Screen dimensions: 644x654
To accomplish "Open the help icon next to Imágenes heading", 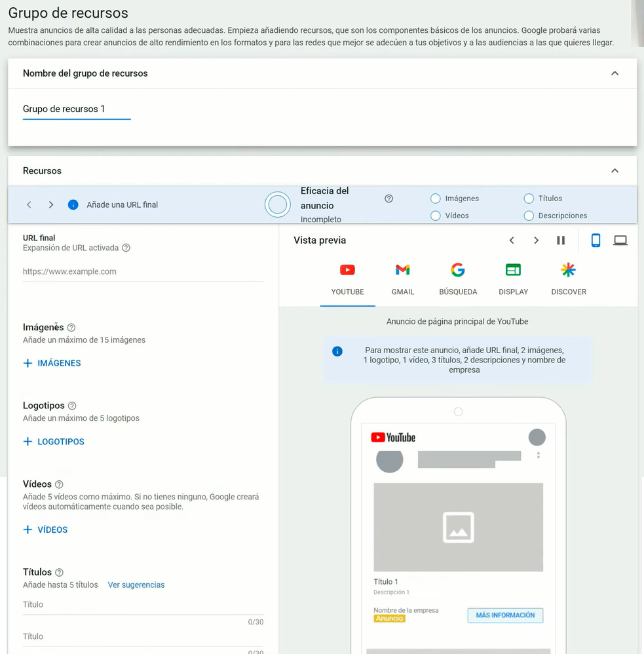I will (71, 328).
